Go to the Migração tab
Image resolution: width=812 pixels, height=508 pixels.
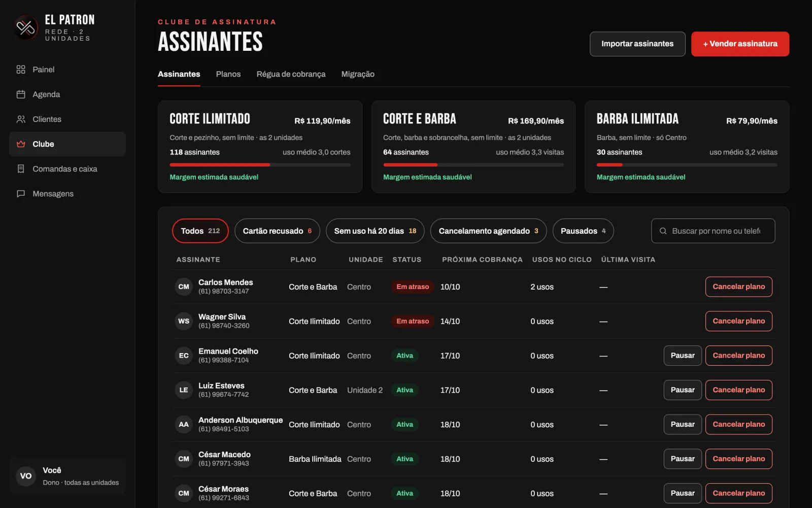click(x=358, y=74)
